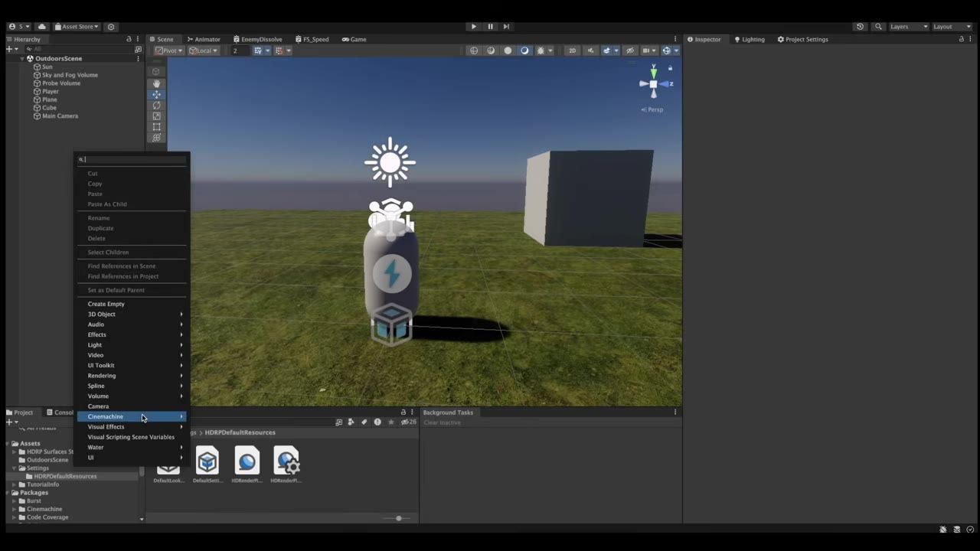Expand the Cinemachine package folder
980x551 pixels.
(x=14, y=509)
